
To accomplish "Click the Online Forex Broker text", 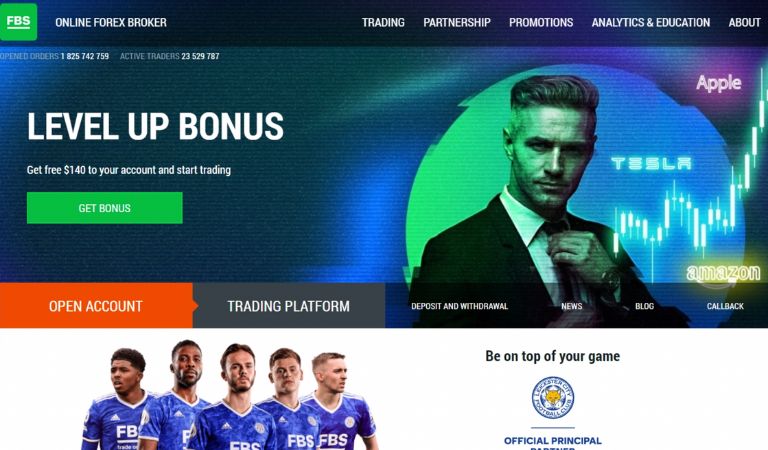I will pyautogui.click(x=111, y=23).
